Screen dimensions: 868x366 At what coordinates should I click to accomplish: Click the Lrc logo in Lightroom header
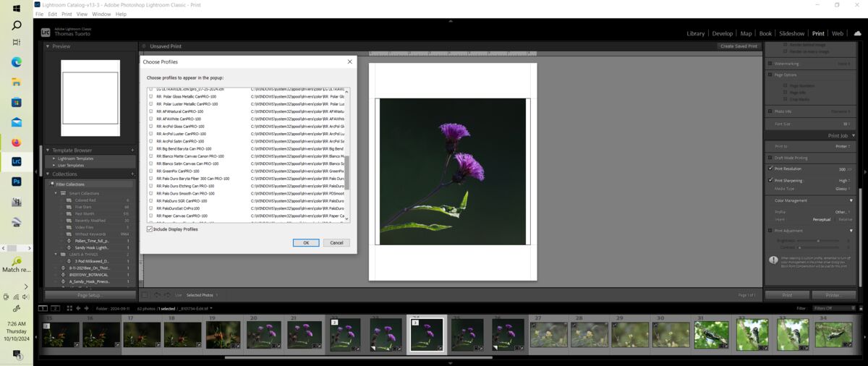46,33
